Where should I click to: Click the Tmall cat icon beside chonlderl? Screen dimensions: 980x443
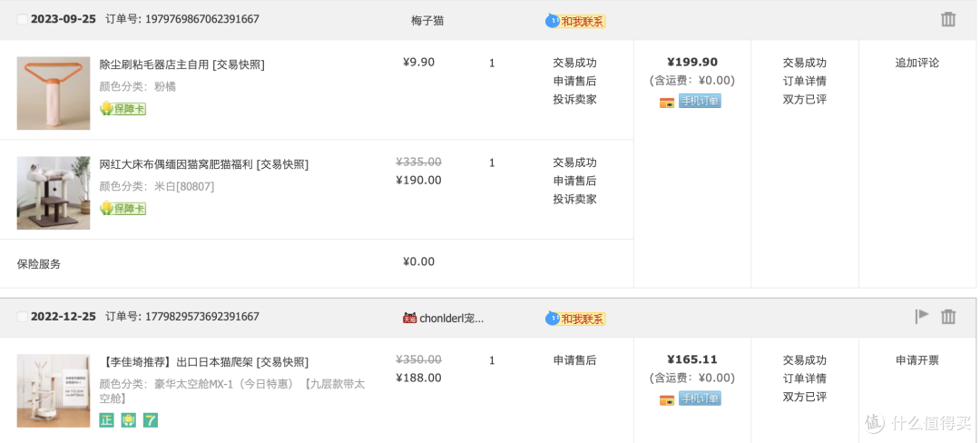[x=409, y=318]
